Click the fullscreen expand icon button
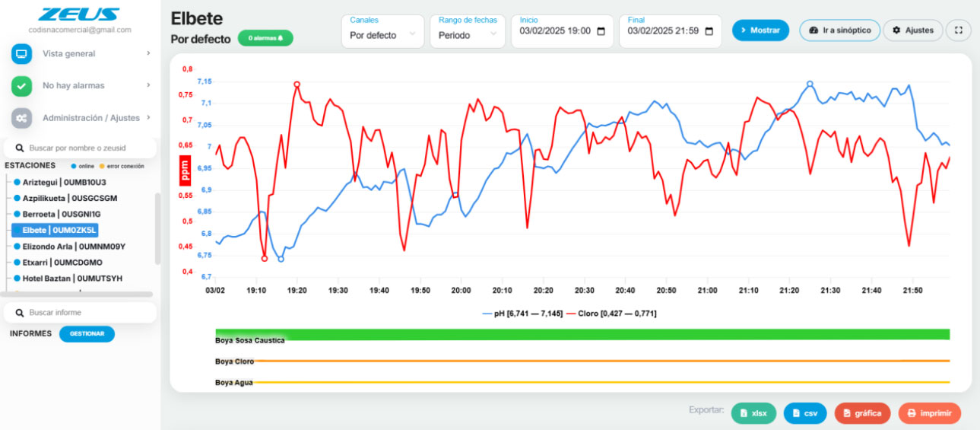980x430 pixels. click(958, 30)
